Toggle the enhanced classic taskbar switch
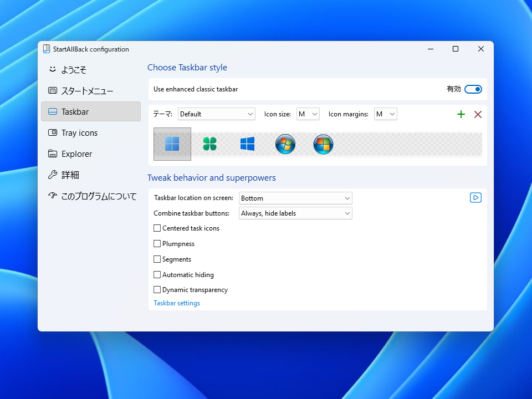Image resolution: width=532 pixels, height=399 pixels. pos(473,89)
